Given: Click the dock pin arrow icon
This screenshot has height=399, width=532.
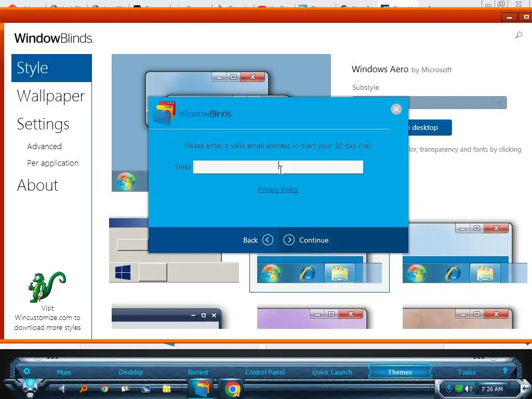Looking at the screenshot, I should 505,371.
